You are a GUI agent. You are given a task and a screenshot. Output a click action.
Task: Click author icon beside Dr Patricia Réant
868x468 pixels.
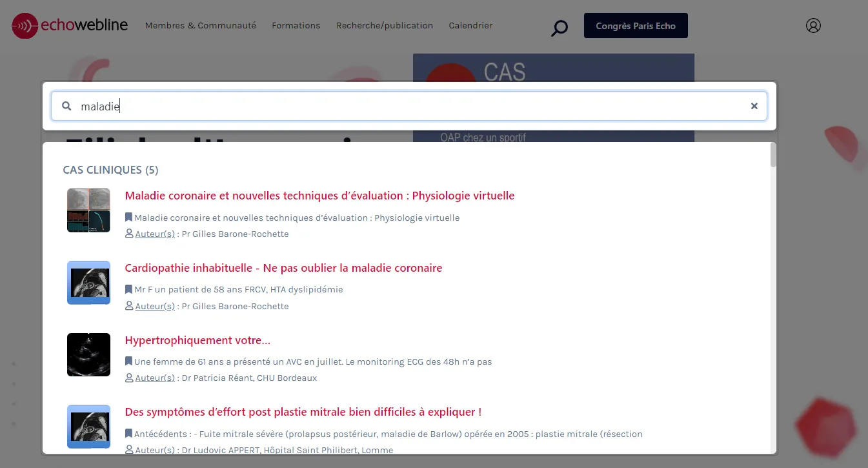pos(129,378)
